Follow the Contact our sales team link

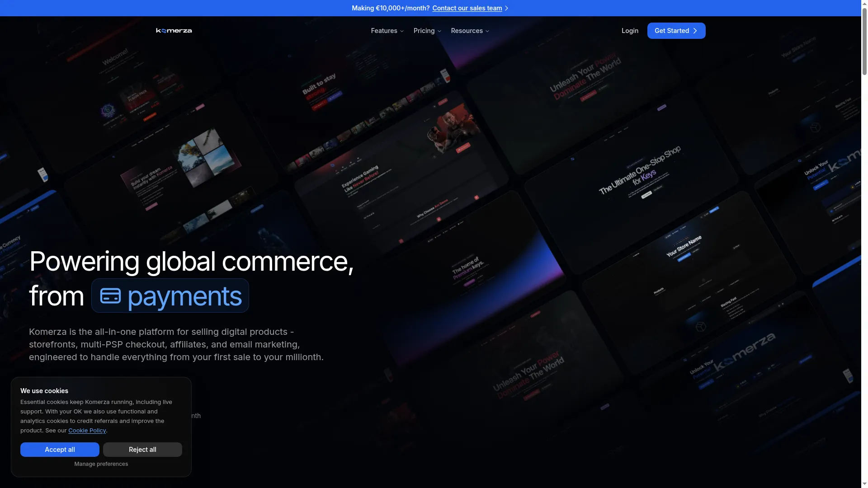pyautogui.click(x=467, y=8)
